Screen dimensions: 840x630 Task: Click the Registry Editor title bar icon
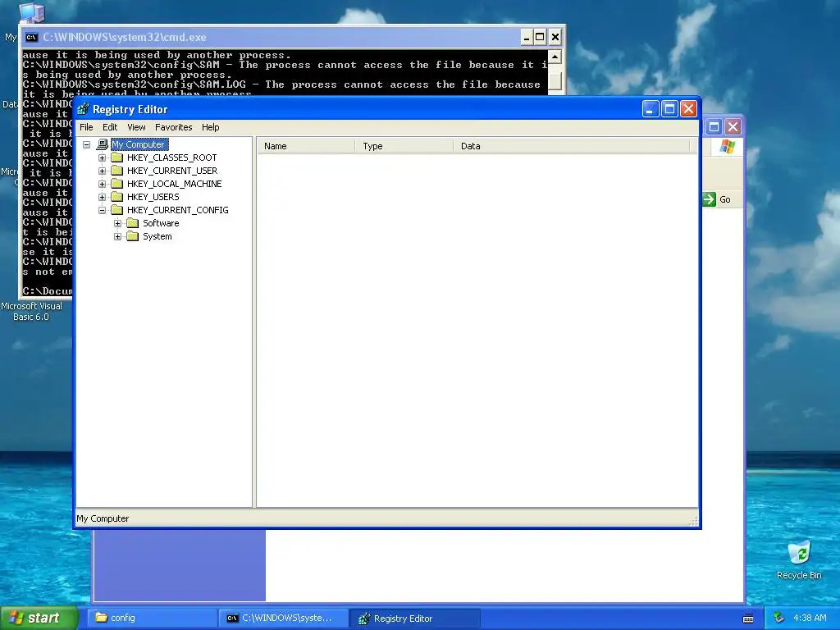pyautogui.click(x=83, y=109)
